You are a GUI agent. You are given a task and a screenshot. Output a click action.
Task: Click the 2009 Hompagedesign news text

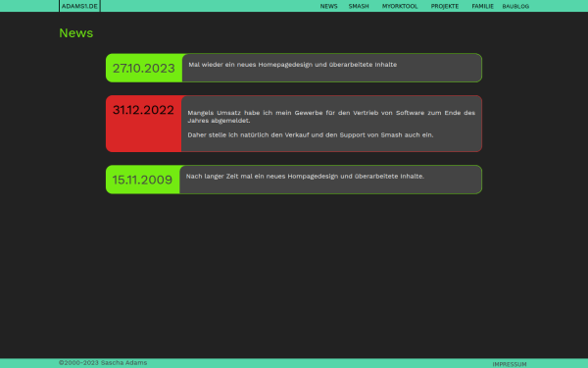click(x=305, y=176)
